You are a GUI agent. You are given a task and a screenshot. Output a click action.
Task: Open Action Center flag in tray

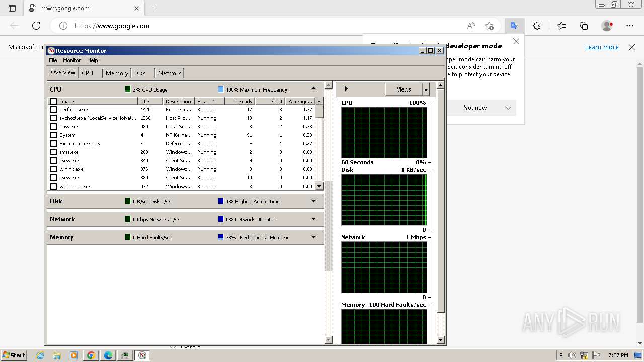[595, 355]
